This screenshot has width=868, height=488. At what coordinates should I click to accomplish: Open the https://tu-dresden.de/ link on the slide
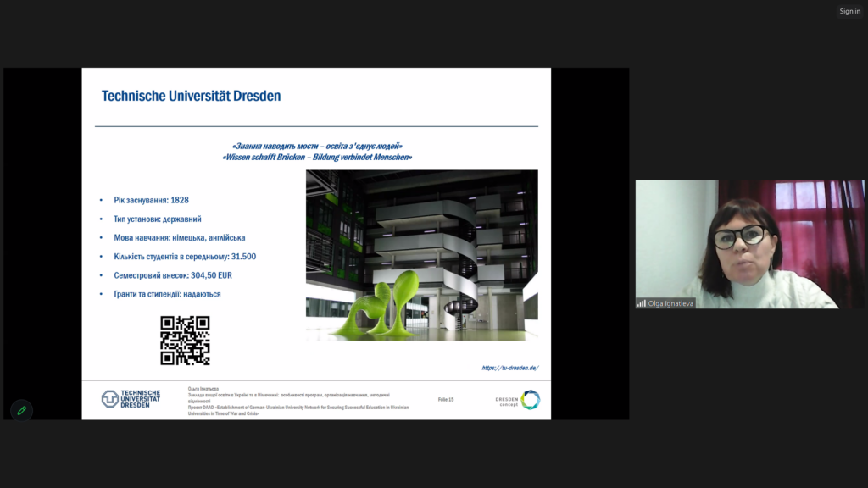pyautogui.click(x=509, y=368)
